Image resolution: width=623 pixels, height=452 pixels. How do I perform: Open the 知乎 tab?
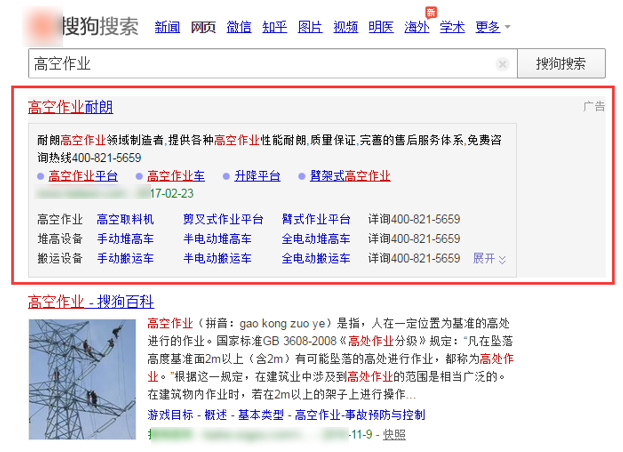pyautogui.click(x=275, y=27)
